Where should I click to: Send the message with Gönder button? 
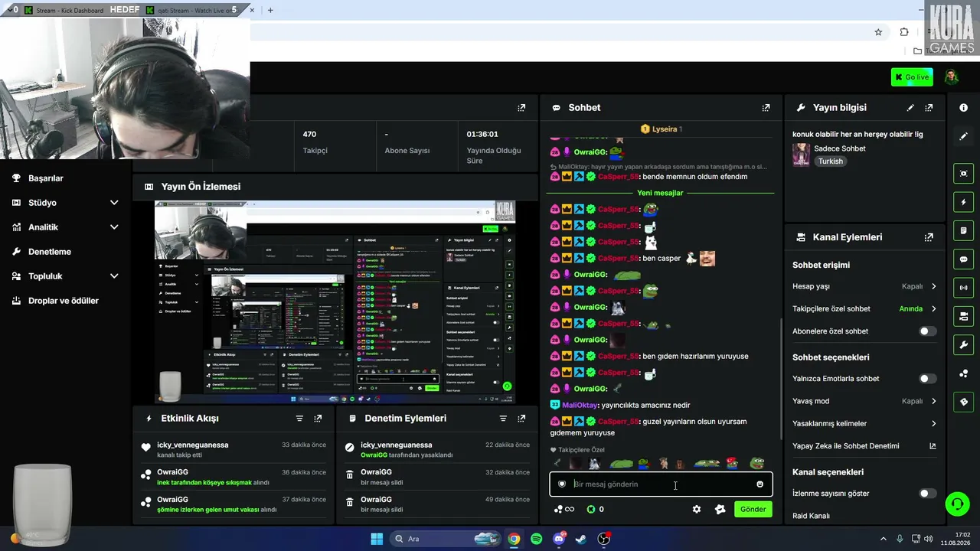[753, 509]
